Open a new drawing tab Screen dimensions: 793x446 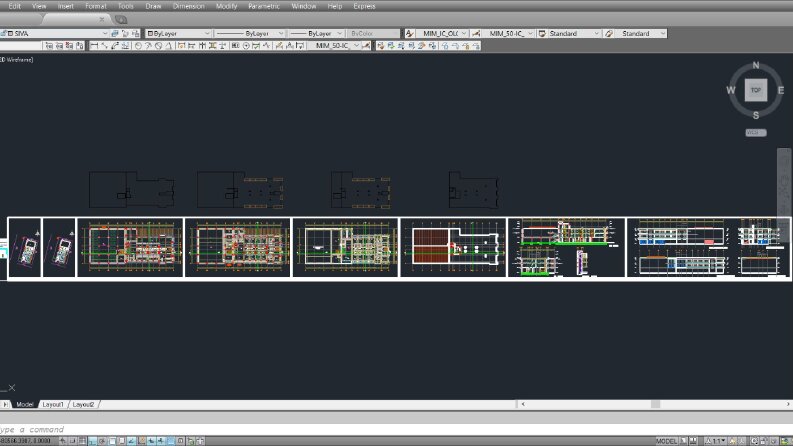point(121,20)
